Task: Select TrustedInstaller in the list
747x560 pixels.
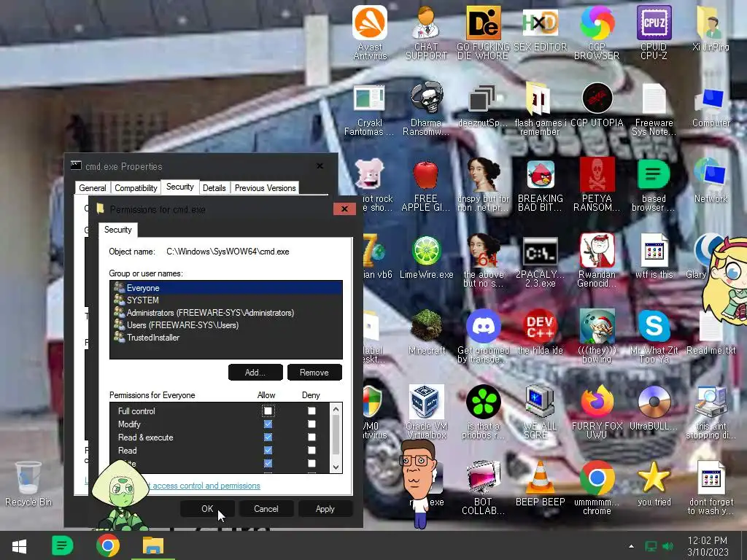Action: [x=226, y=337]
